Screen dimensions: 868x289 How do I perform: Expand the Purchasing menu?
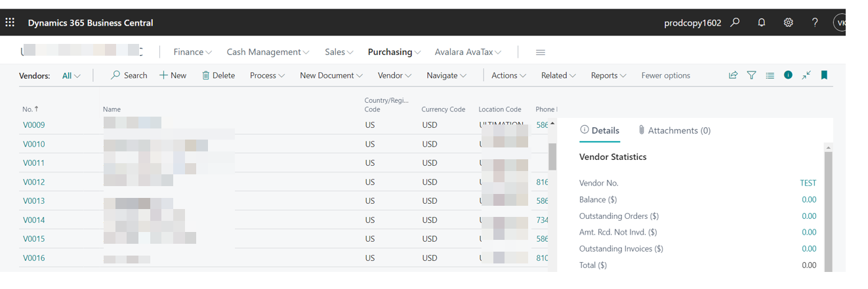[x=394, y=52]
